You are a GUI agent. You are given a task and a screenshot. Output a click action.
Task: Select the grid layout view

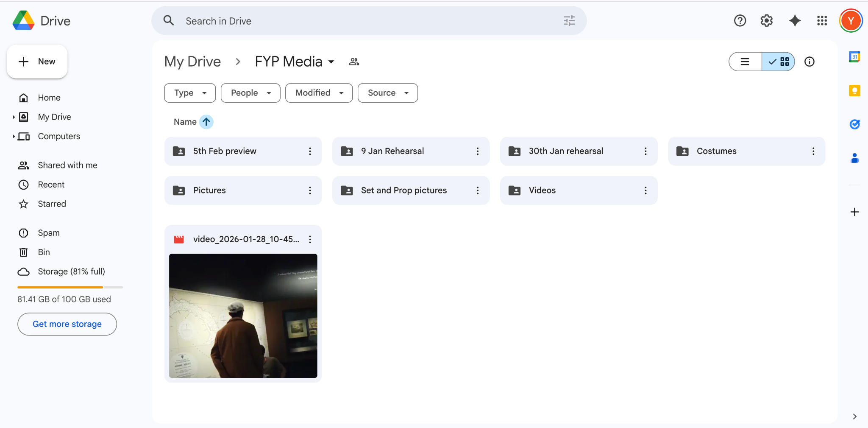pyautogui.click(x=779, y=62)
